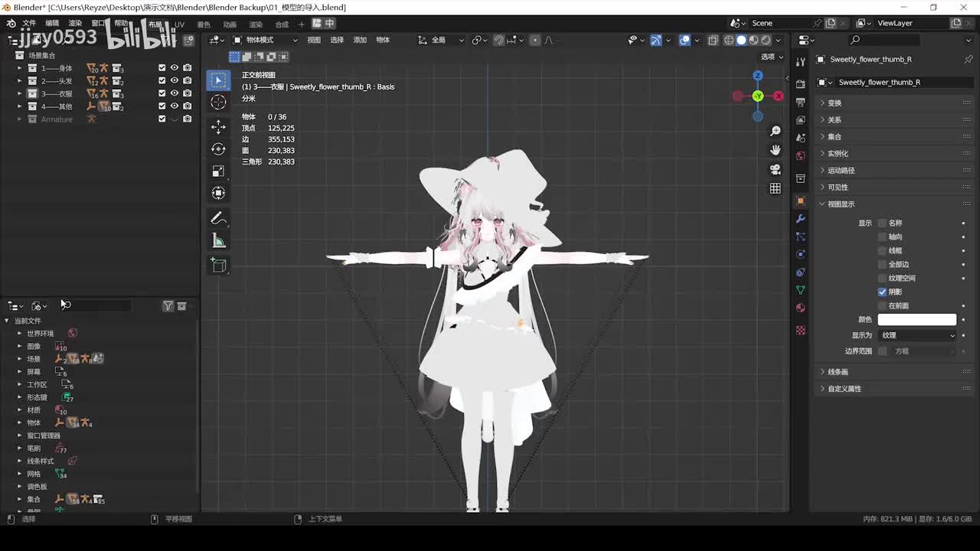980x551 pixels.
Task: Open the 文件 menu
Action: tap(29, 24)
